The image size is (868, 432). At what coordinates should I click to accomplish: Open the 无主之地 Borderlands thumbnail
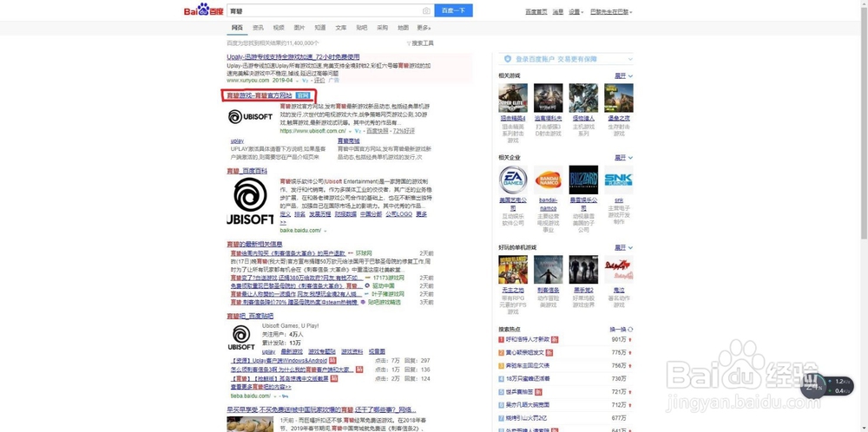(513, 270)
